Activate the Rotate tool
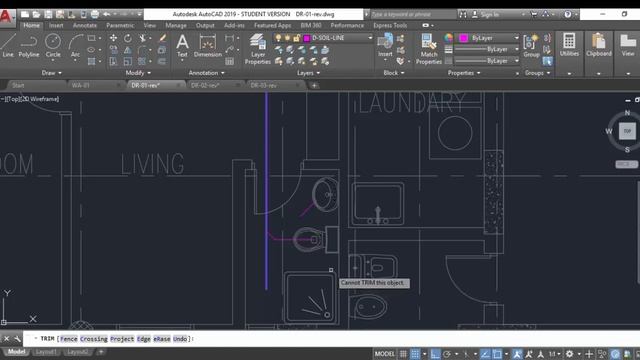Screen dimensions: 640x360 (x=128, y=38)
